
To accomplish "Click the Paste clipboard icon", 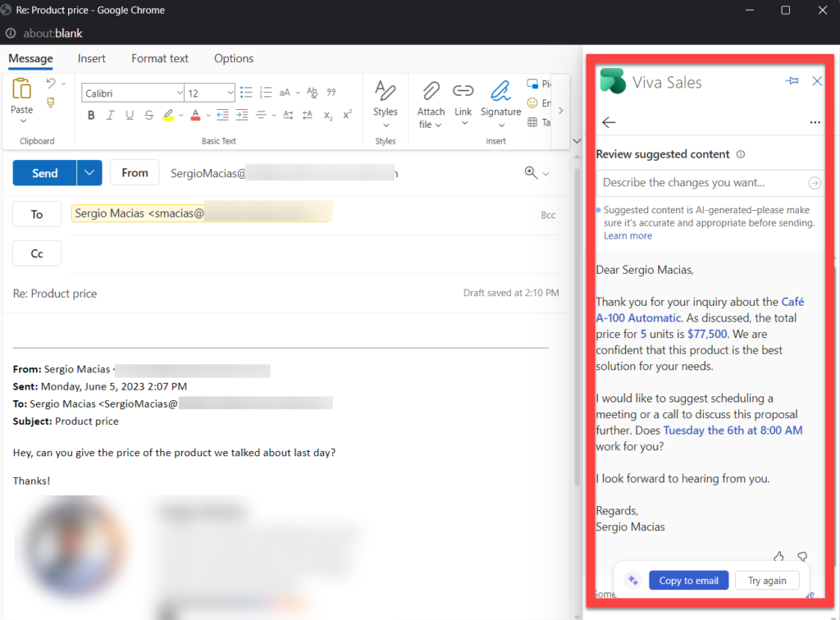I will pos(21,89).
